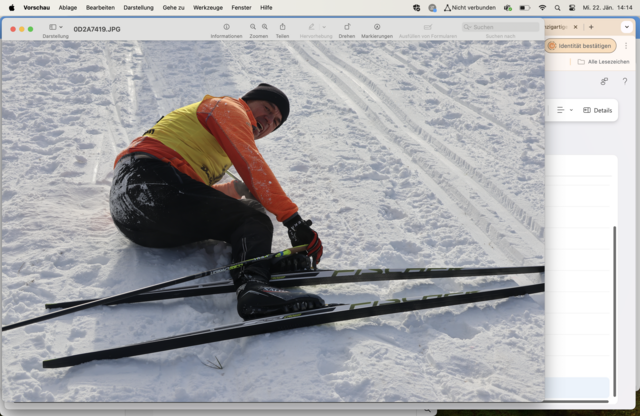Screen dimensions: 640x416
Task: Click the round avatar menu bar icon
Action: pos(432,7)
